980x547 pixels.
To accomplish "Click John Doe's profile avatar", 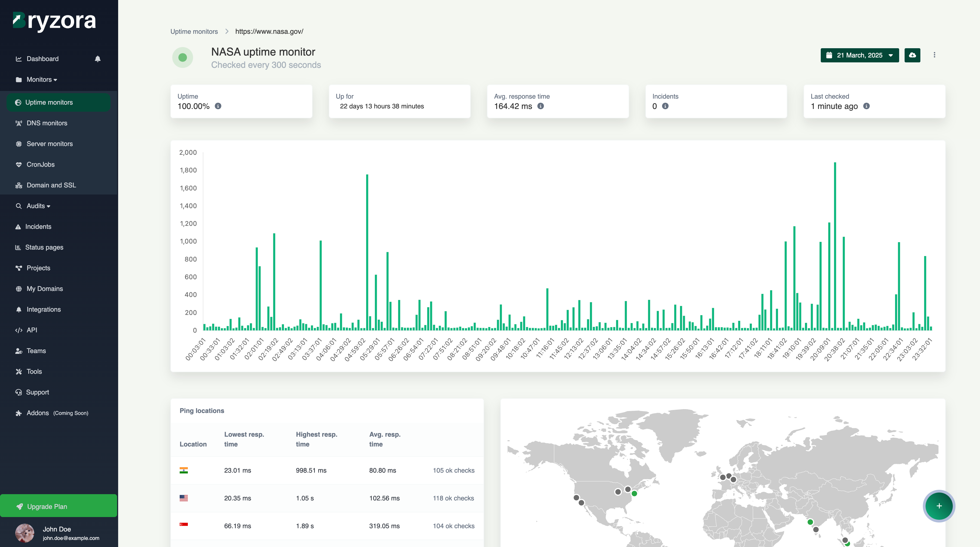I will (25, 533).
